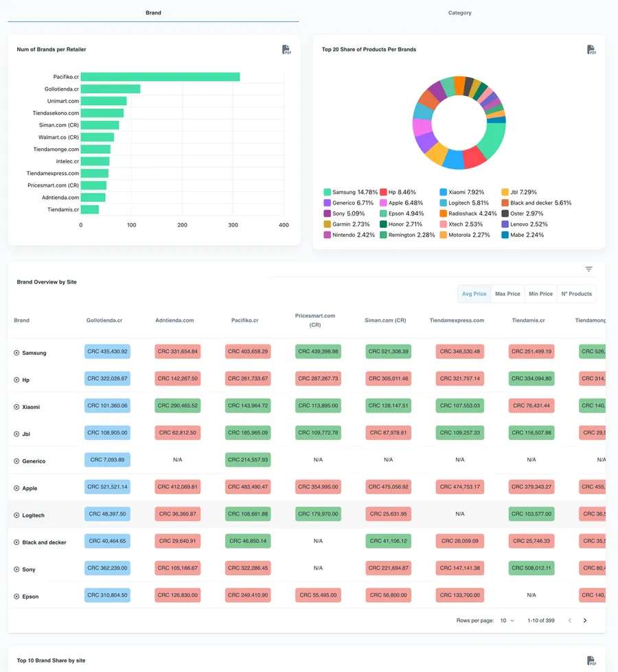Expand the Generico brand row
The image size is (618, 672).
[16, 461]
